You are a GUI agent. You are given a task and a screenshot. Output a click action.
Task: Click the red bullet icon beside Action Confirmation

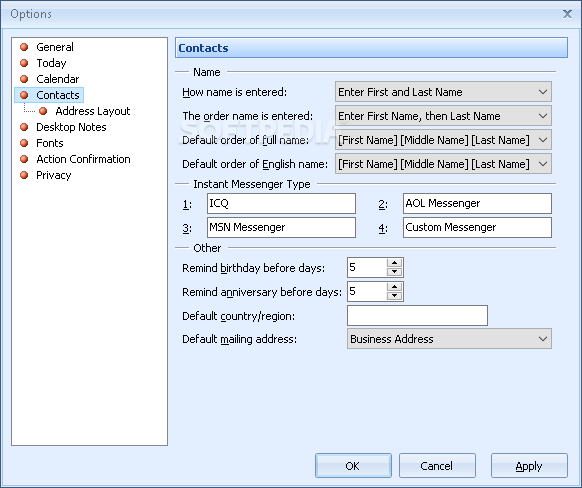(x=24, y=159)
